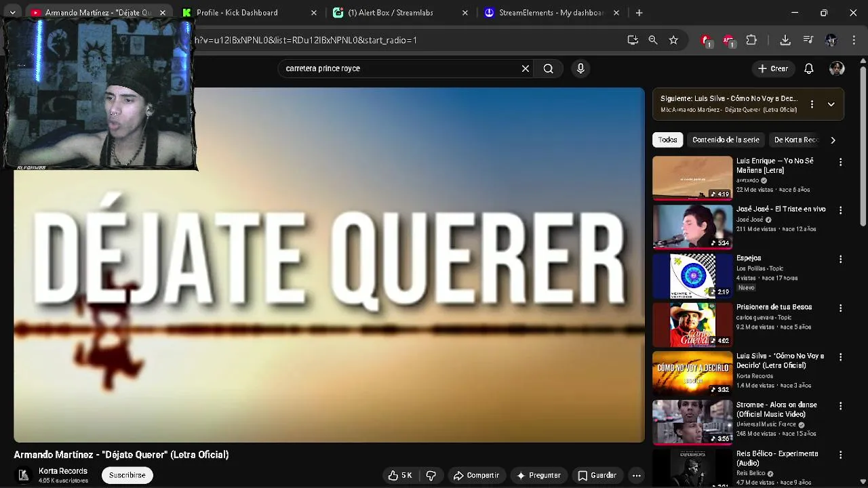The image size is (868, 488).
Task: Open Prisionera de tus Besos thumbnail
Action: 692,325
